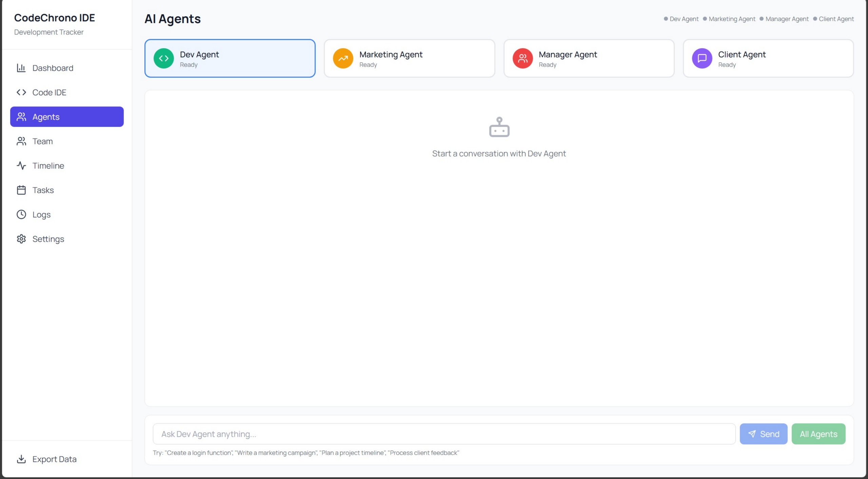
Task: Click the All Agents button
Action: [x=818, y=434]
